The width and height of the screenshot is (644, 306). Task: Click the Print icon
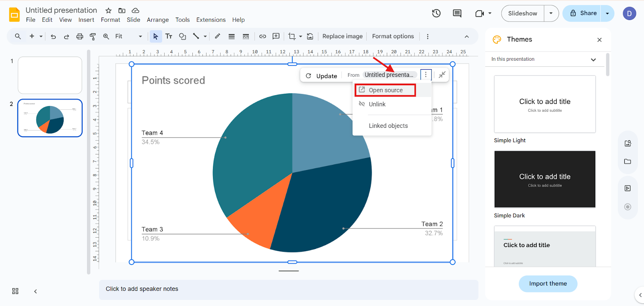[80, 37]
